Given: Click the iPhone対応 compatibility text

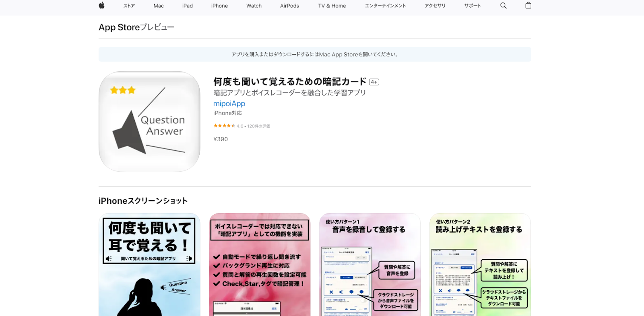Looking at the screenshot, I should tap(227, 113).
